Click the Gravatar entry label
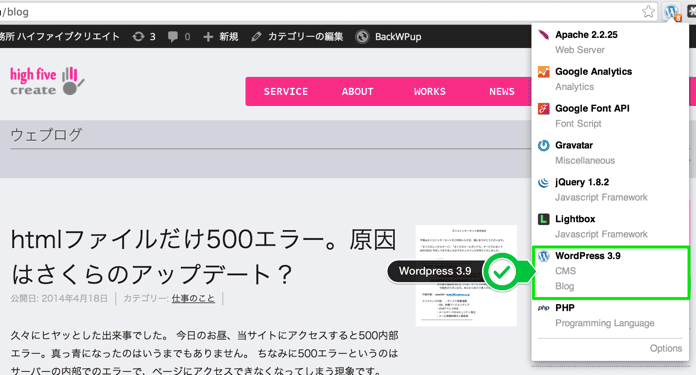The width and height of the screenshot is (696, 375). (x=574, y=145)
